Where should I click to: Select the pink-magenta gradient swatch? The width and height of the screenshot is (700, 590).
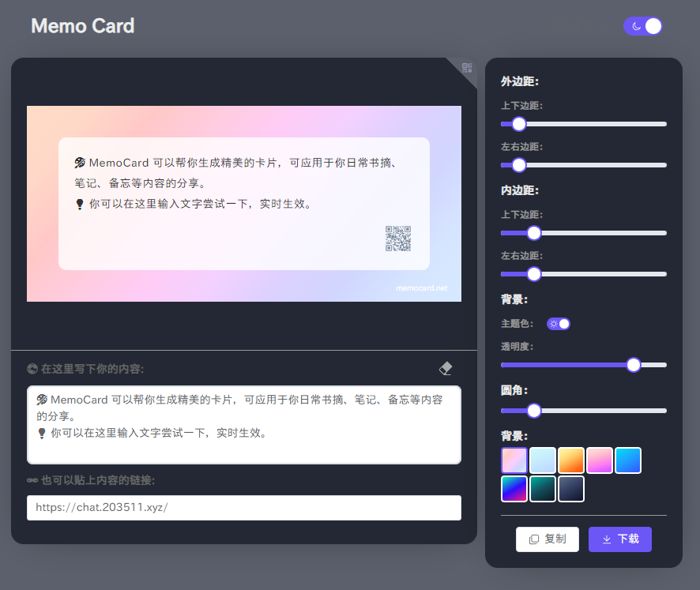[x=600, y=460]
